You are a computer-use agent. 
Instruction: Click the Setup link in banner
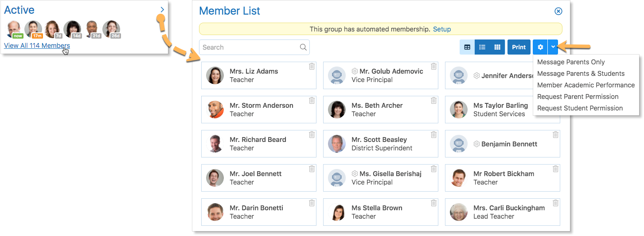tap(442, 29)
